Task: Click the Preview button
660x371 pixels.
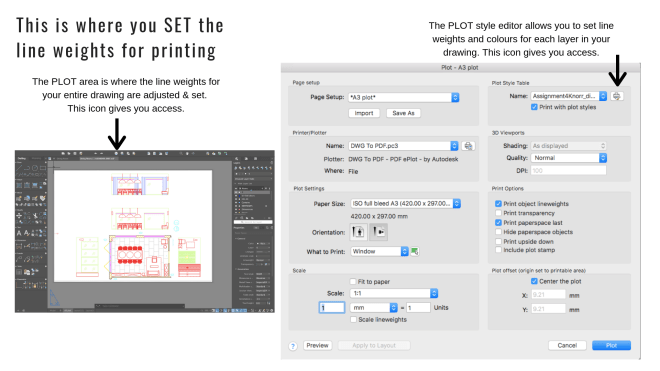Action: coord(317,346)
